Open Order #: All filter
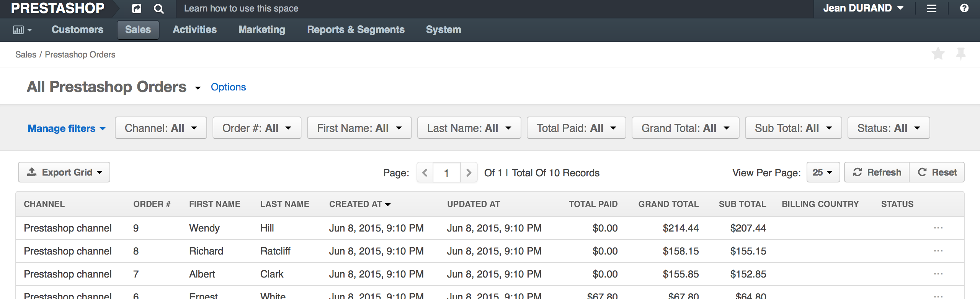Image resolution: width=980 pixels, height=299 pixels. click(257, 128)
